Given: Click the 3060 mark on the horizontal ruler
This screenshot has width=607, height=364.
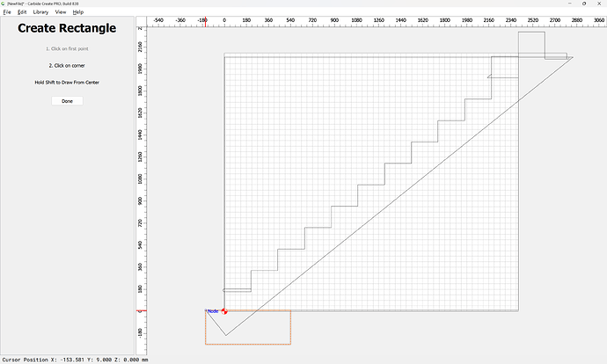Looking at the screenshot, I should 598,19.
